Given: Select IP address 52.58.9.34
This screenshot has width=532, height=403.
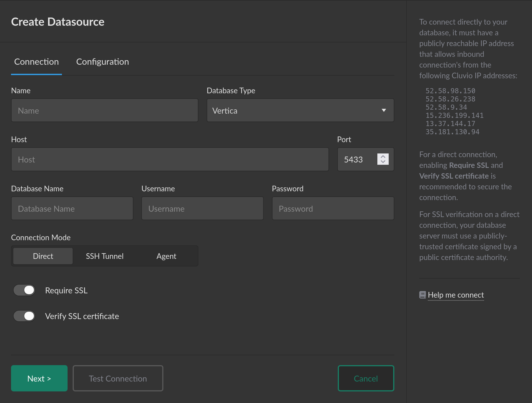Looking at the screenshot, I should [446, 107].
